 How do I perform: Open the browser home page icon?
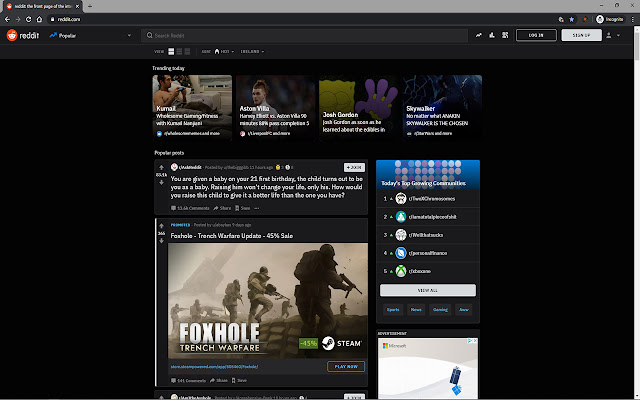tap(39, 19)
